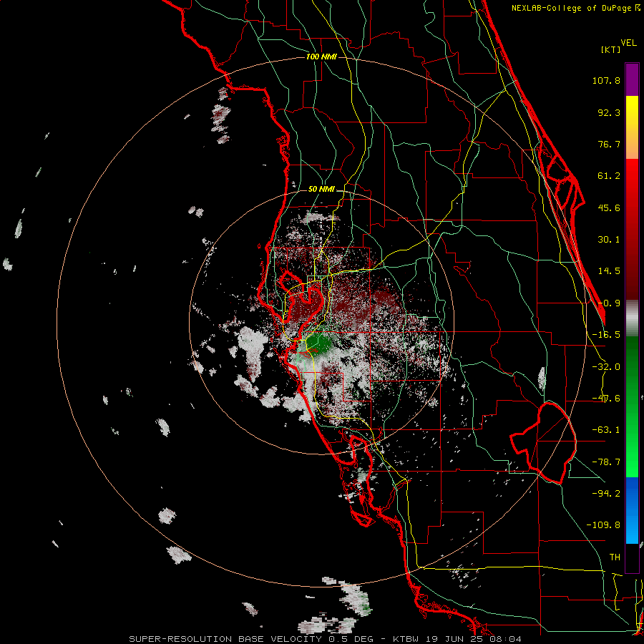This screenshot has width=644, height=644.
Task: Click the Super-Resolution Base Velocity caption
Action: (326, 639)
